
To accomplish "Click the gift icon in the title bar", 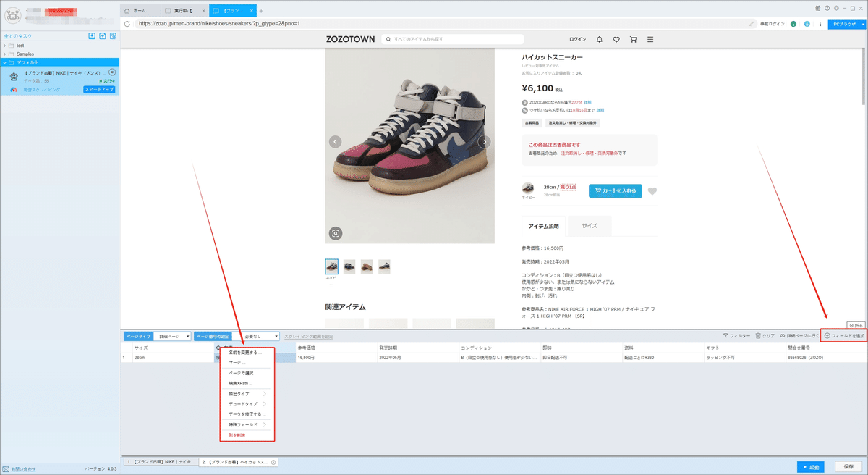I will tap(817, 7).
